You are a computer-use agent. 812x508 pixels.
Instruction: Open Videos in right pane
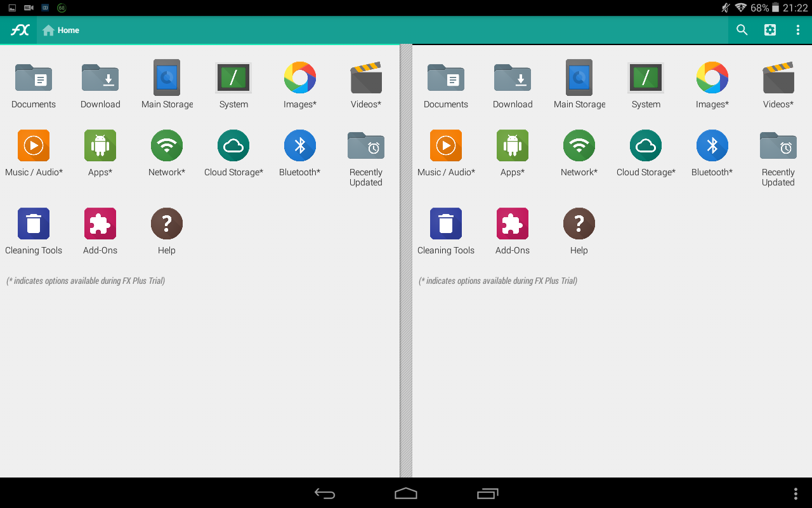[778, 86]
